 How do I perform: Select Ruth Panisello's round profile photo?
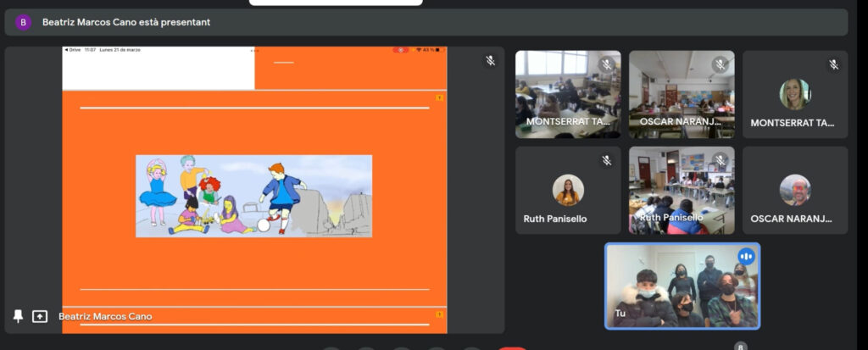pyautogui.click(x=568, y=190)
